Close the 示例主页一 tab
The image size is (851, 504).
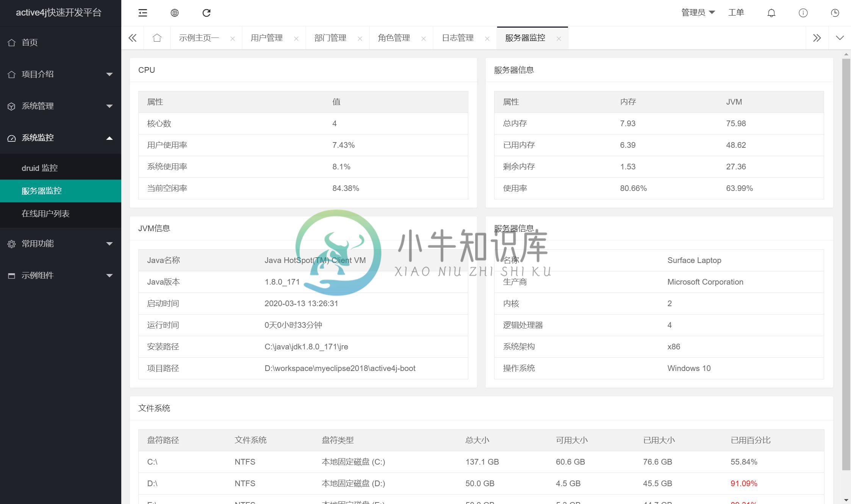[233, 39]
